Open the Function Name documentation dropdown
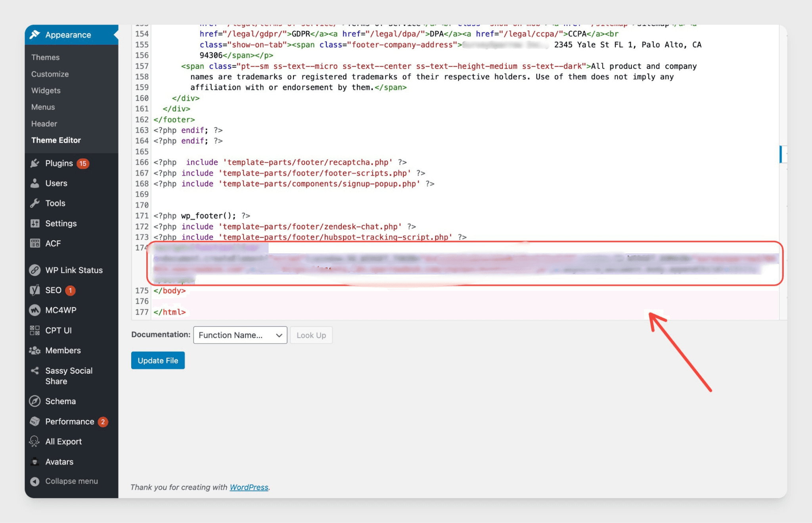Image resolution: width=812 pixels, height=523 pixels. pyautogui.click(x=240, y=335)
